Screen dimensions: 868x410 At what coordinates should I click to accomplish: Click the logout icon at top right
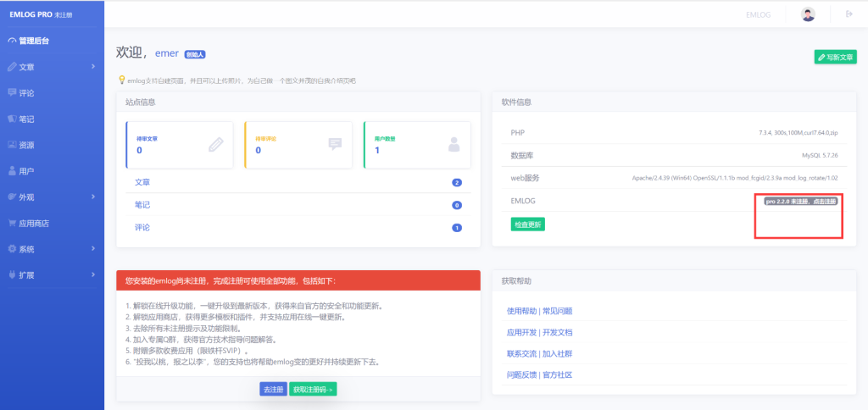click(849, 14)
